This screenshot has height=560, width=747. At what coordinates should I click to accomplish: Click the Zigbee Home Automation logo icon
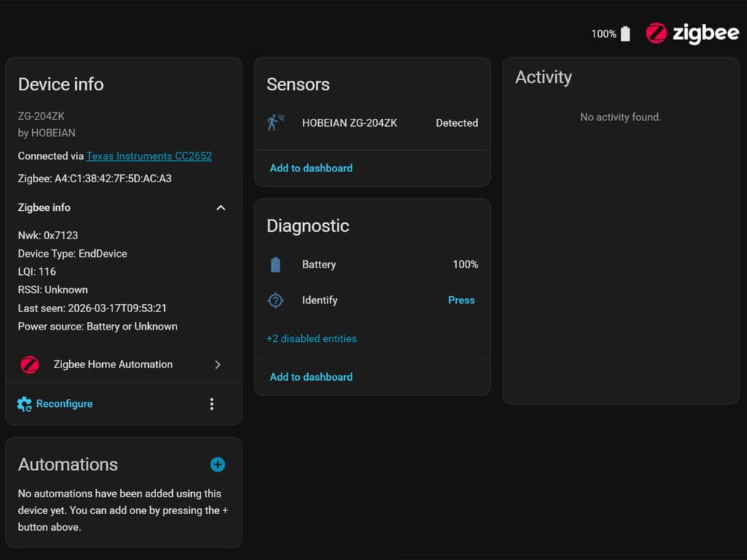(30, 365)
